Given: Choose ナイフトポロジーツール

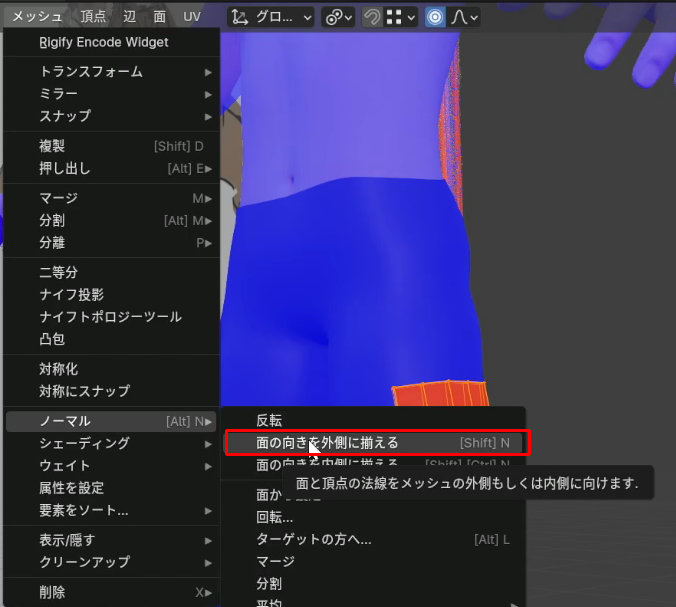Looking at the screenshot, I should point(112,317).
